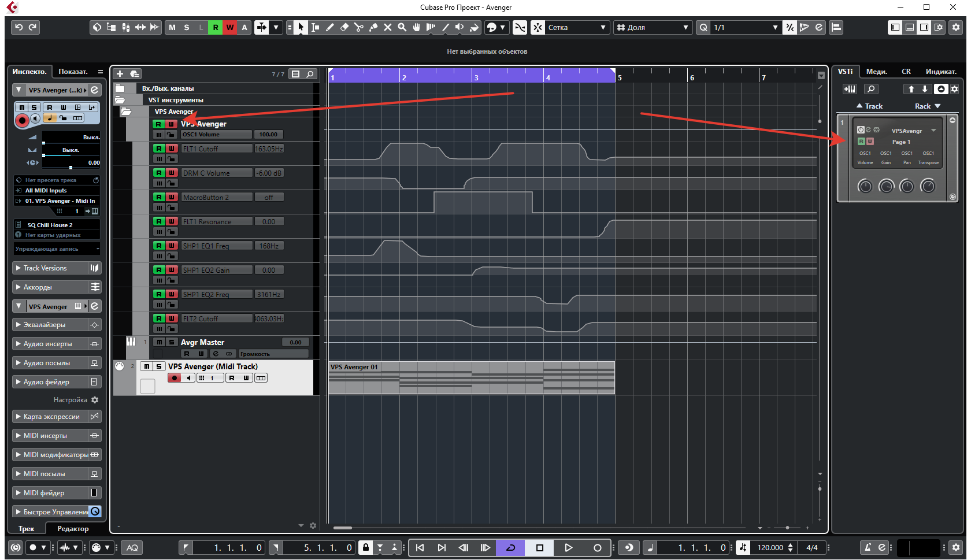Click the AQ auto-quantize button
Viewport: 971px width, 560px height.
[132, 547]
